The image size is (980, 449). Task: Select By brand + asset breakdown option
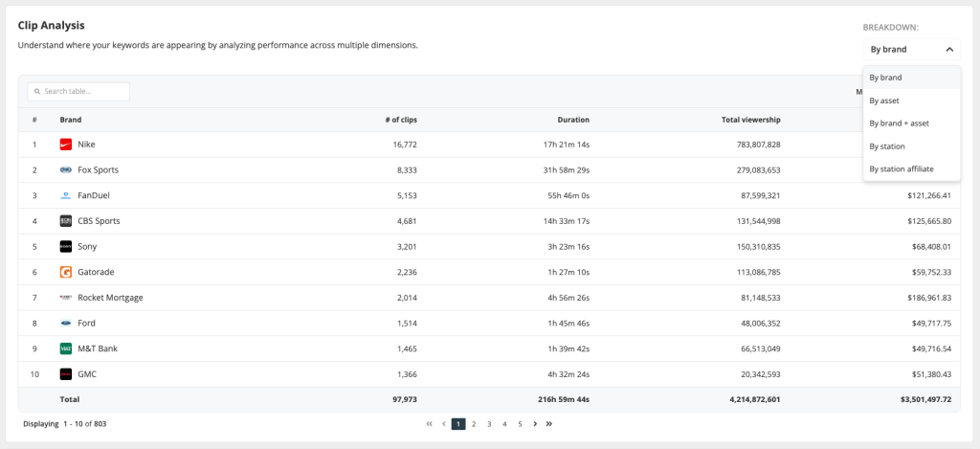pyautogui.click(x=911, y=123)
